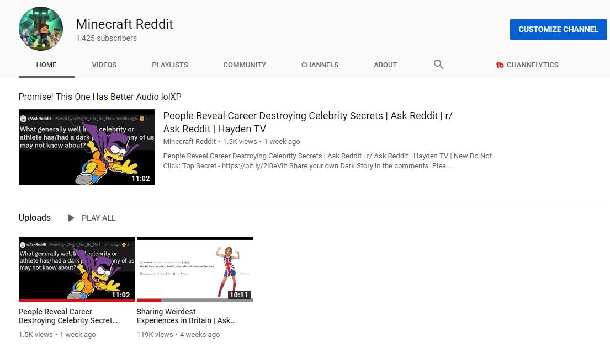The width and height of the screenshot is (610, 364).
Task: Open the Playlists tab
Action: coord(170,65)
